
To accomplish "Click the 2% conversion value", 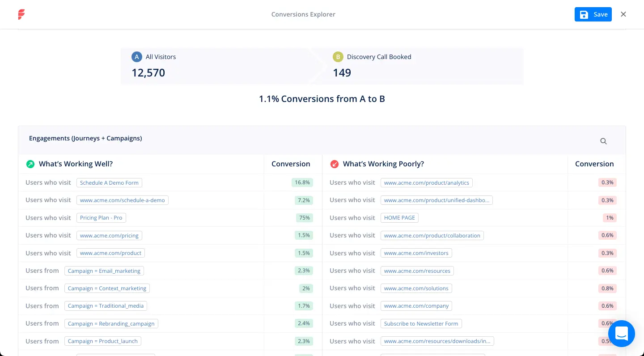I will [x=306, y=288].
